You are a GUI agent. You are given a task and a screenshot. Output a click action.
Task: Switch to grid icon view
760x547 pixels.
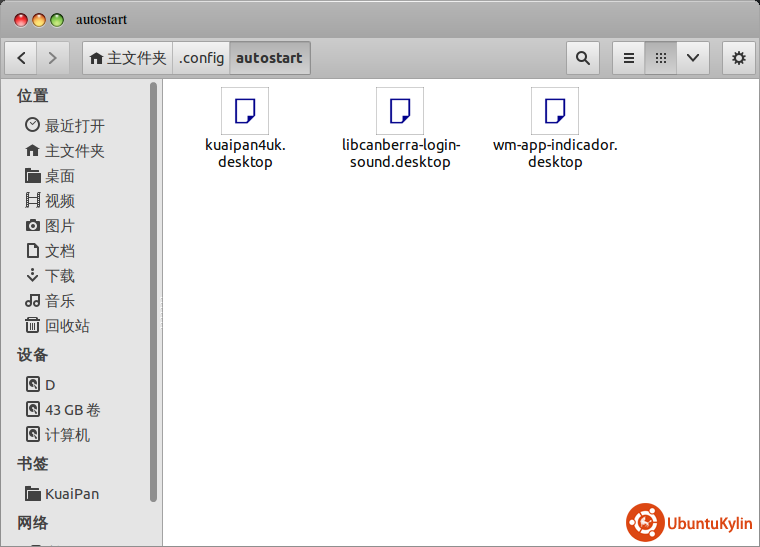[x=660, y=58]
